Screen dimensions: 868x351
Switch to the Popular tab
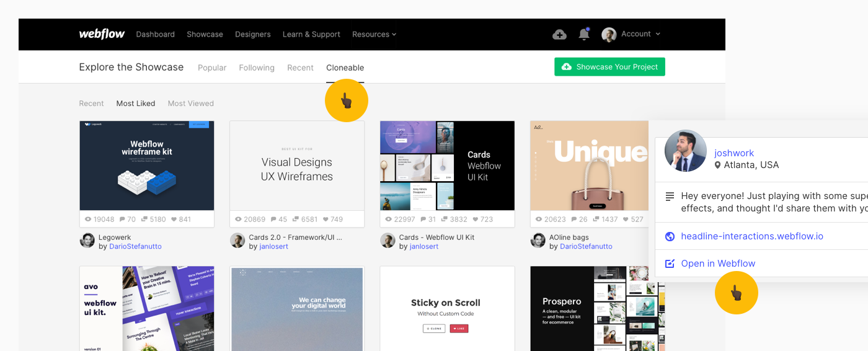[212, 68]
